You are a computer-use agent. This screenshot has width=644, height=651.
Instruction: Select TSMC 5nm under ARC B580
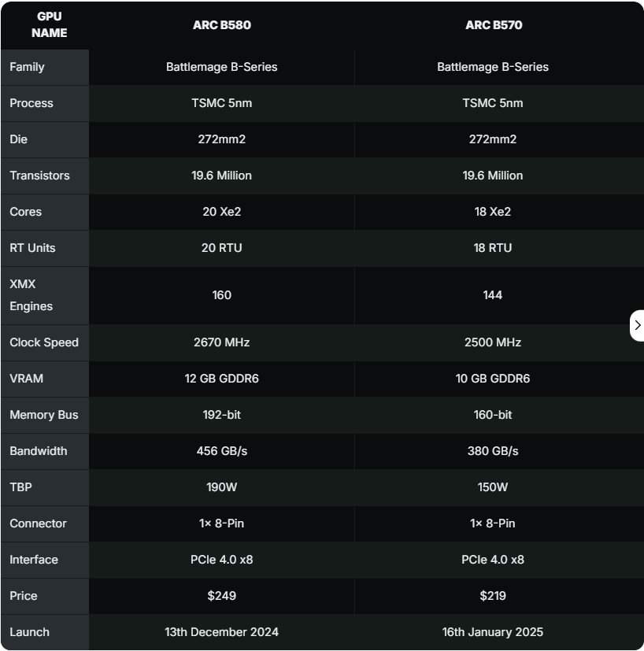coord(222,103)
